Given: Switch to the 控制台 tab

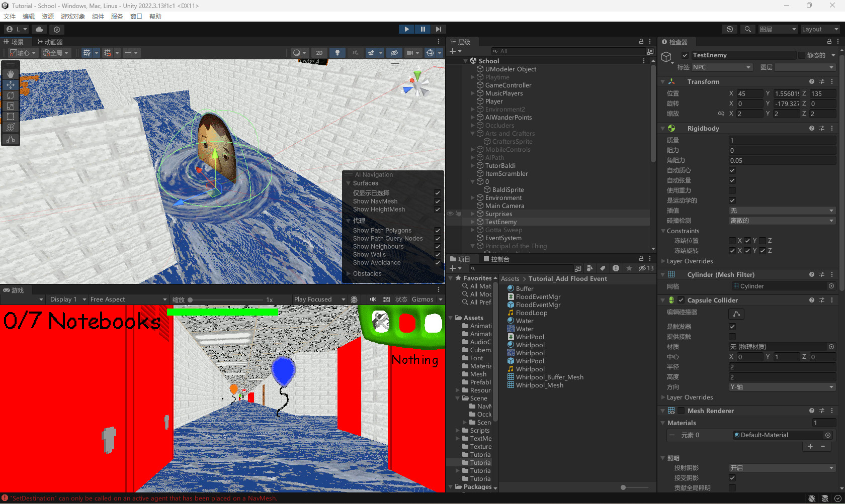Looking at the screenshot, I should click(x=496, y=259).
